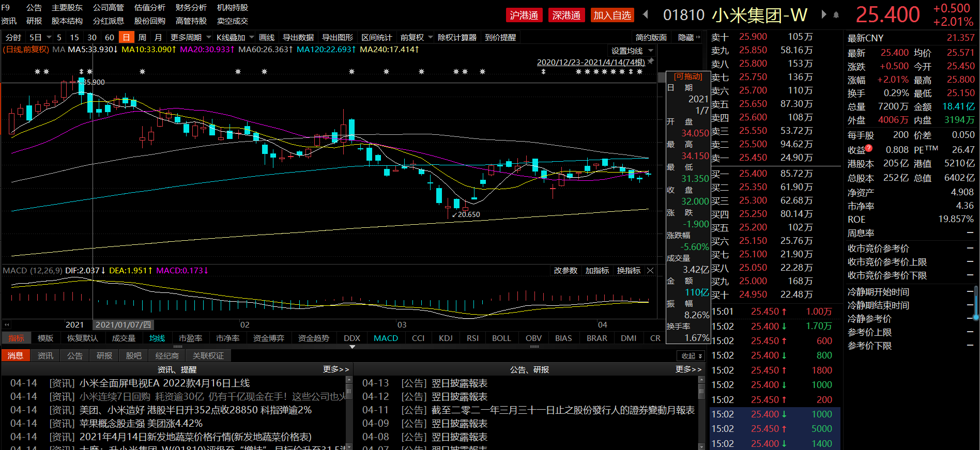Viewport: 980px width, 450px height.
Task: Select KDJ indicator
Action: (446, 338)
